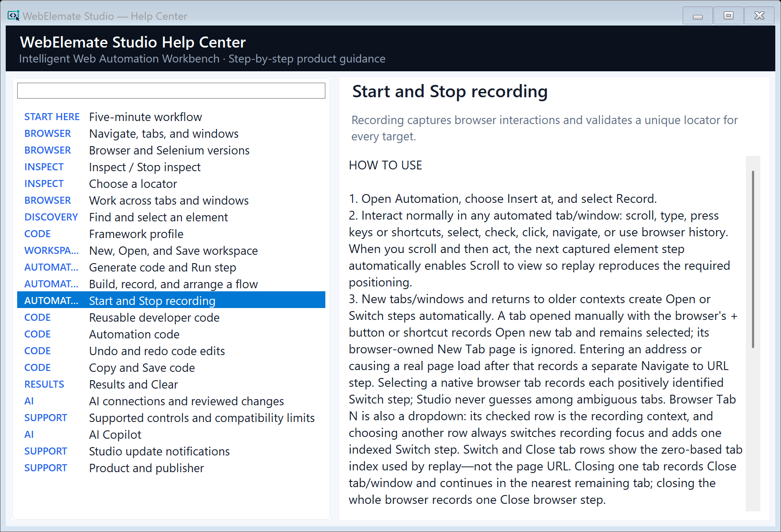
Task: Click the WebElemate Studio title bar icon
Action: 13,16
